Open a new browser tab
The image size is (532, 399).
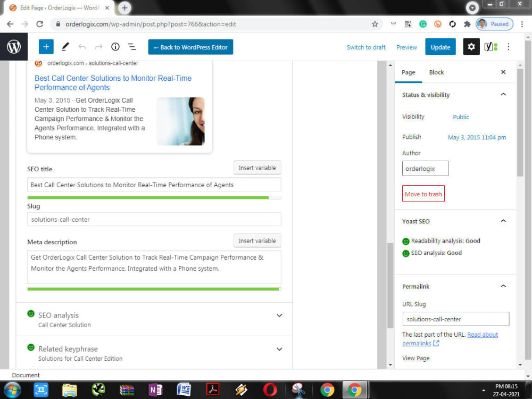pyautogui.click(x=124, y=8)
